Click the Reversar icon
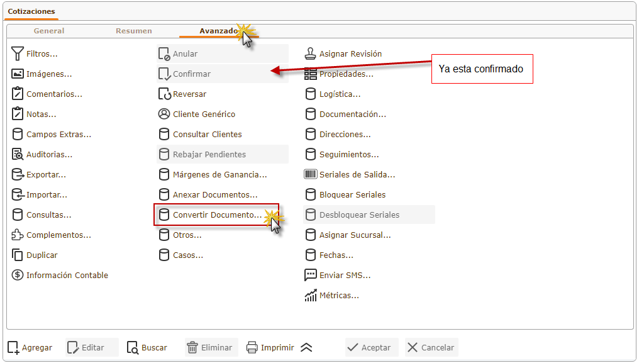Viewport: 644px width, 363px height. pyautogui.click(x=164, y=94)
